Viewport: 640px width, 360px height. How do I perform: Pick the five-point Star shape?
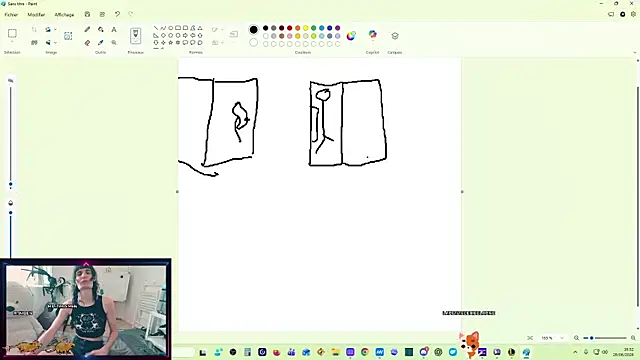(x=171, y=42)
